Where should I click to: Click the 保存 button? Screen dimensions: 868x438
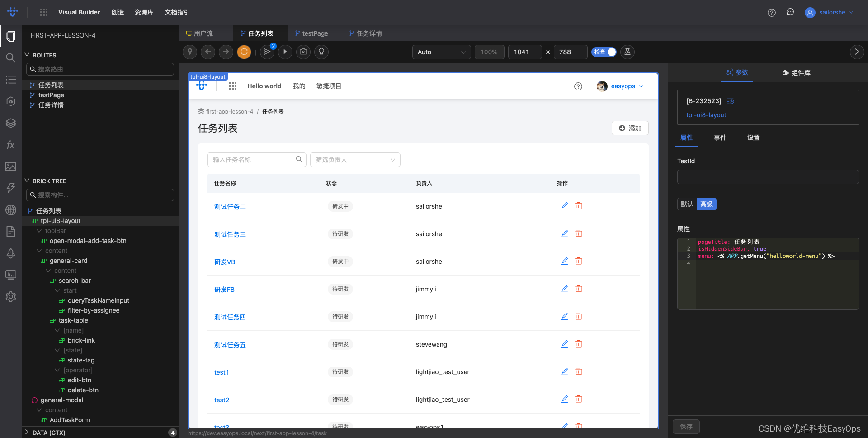pos(686,427)
